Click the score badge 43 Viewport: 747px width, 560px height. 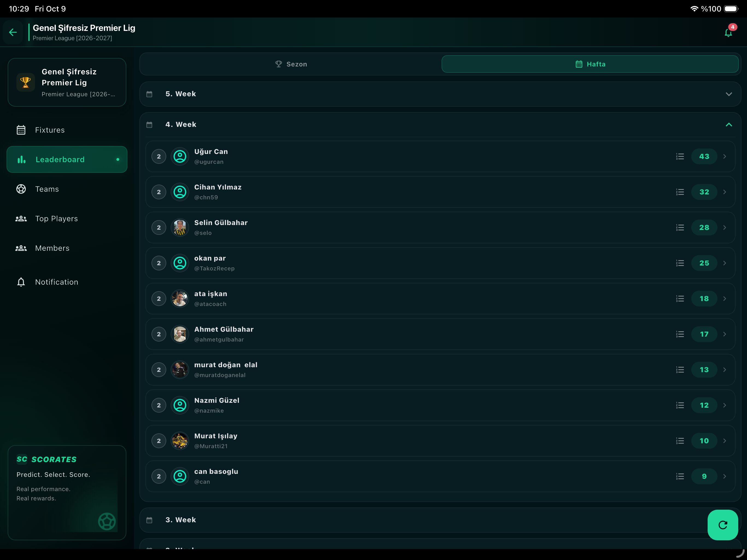[x=704, y=156]
